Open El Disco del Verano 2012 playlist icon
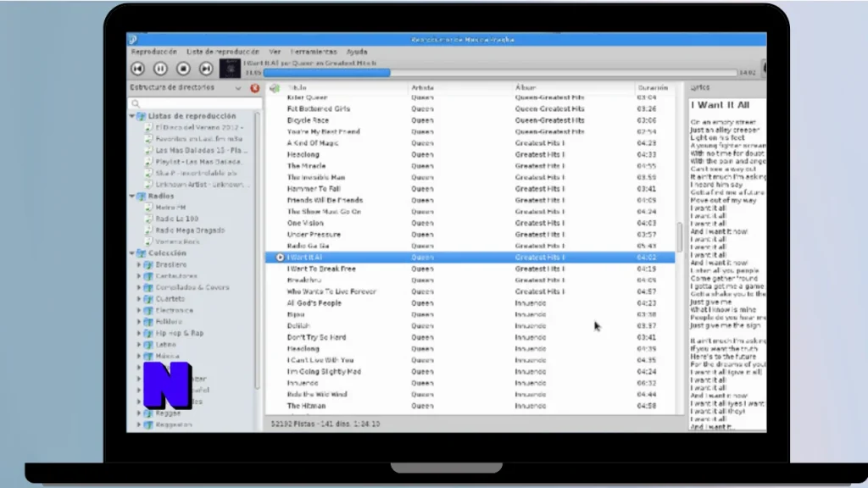The width and height of the screenshot is (868, 488). (148, 127)
